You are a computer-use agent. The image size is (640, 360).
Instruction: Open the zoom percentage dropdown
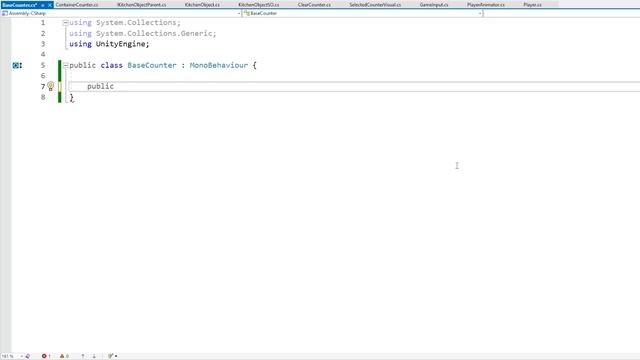tap(12, 356)
